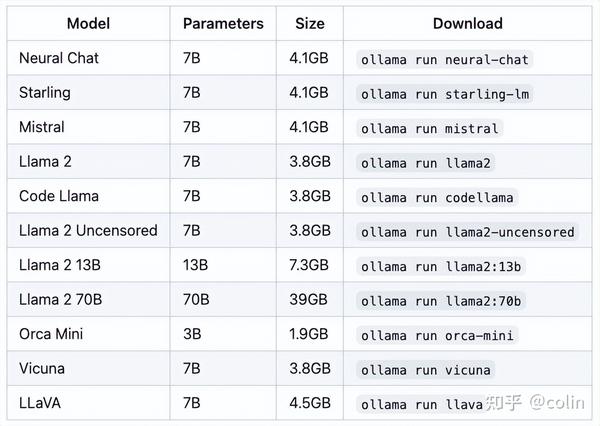Click the Neural Chat model name
The image size is (600, 426).
point(59,58)
